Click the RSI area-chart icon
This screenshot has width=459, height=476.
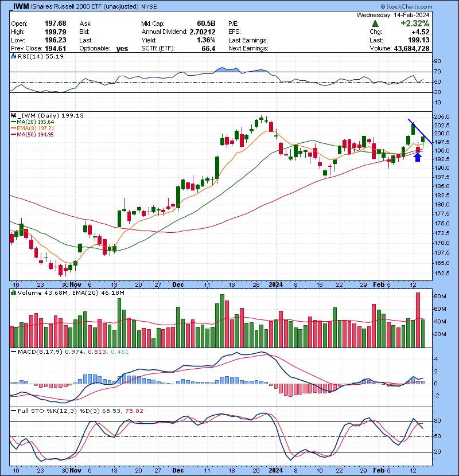click(x=13, y=56)
